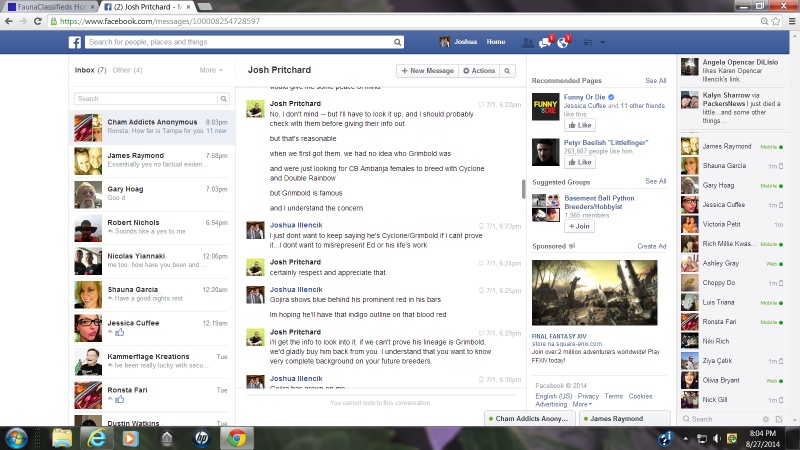Open Kammerflage Kreations conversation
The image size is (800, 450).
(152, 362)
